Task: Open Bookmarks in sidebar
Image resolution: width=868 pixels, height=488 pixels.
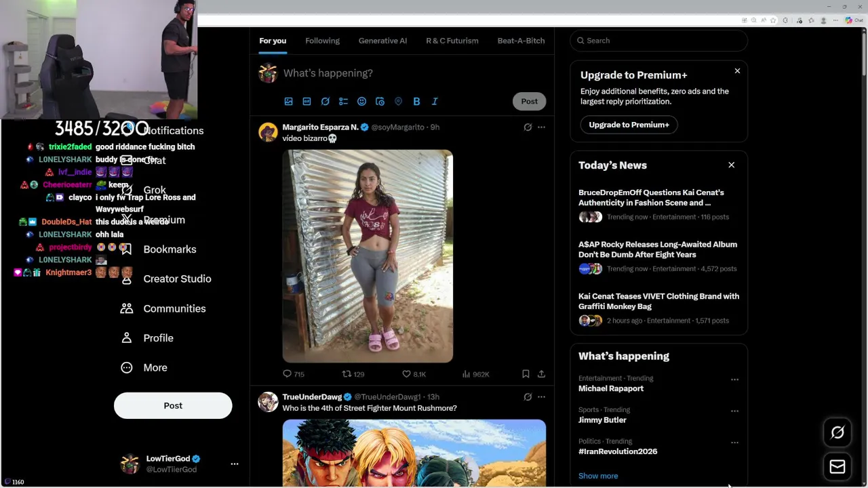Action: 159,249
